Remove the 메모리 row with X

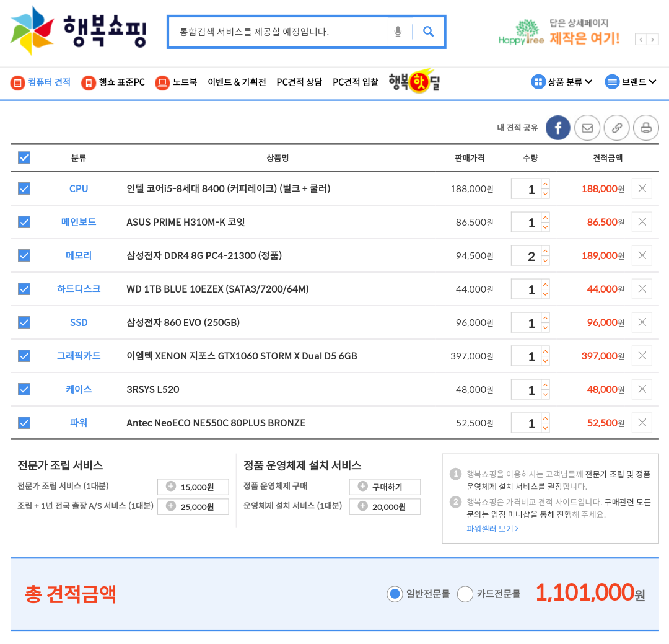tap(642, 255)
